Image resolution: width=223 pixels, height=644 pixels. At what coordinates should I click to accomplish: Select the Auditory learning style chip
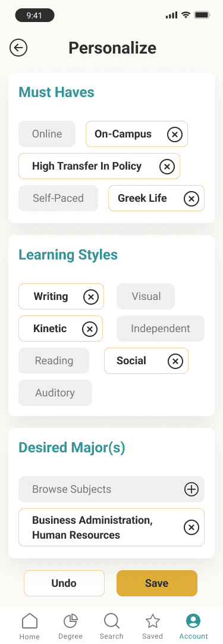(55, 393)
